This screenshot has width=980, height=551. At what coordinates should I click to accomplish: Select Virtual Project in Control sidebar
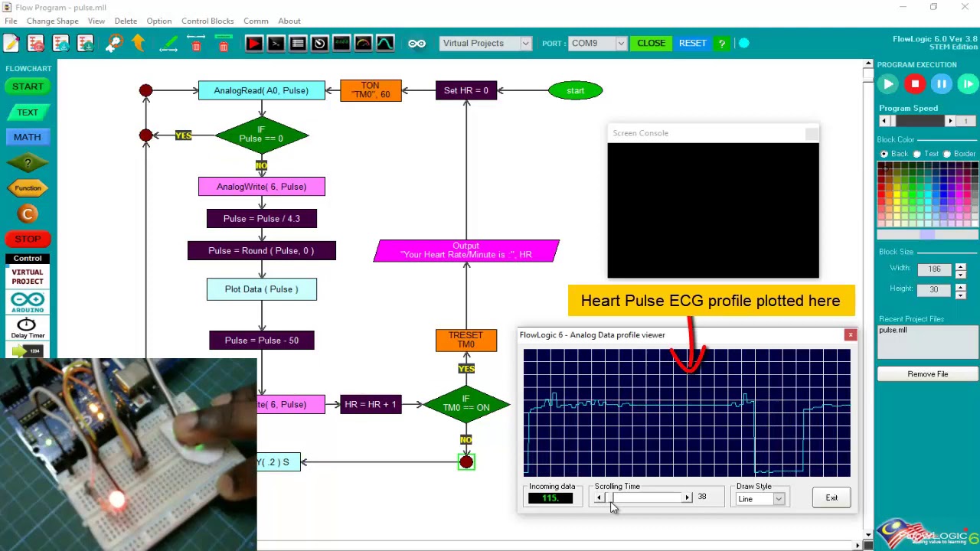point(28,277)
